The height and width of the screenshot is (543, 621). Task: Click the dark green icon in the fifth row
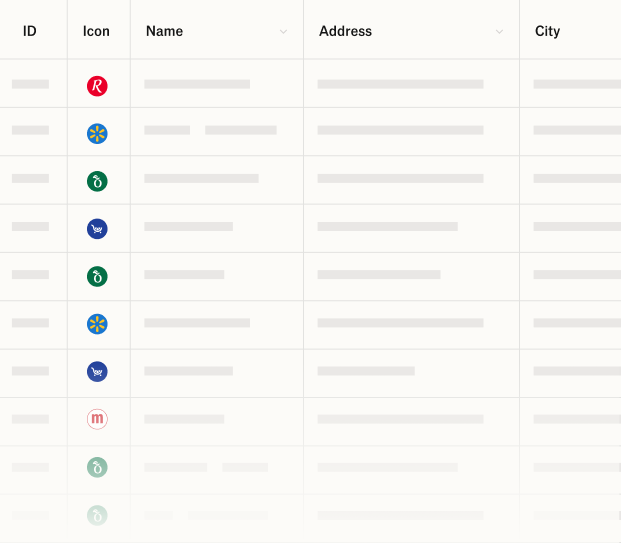[x=97, y=276]
